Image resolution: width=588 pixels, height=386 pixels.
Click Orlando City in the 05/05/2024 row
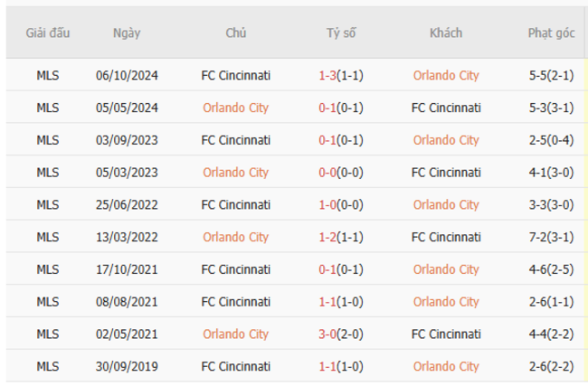(236, 108)
